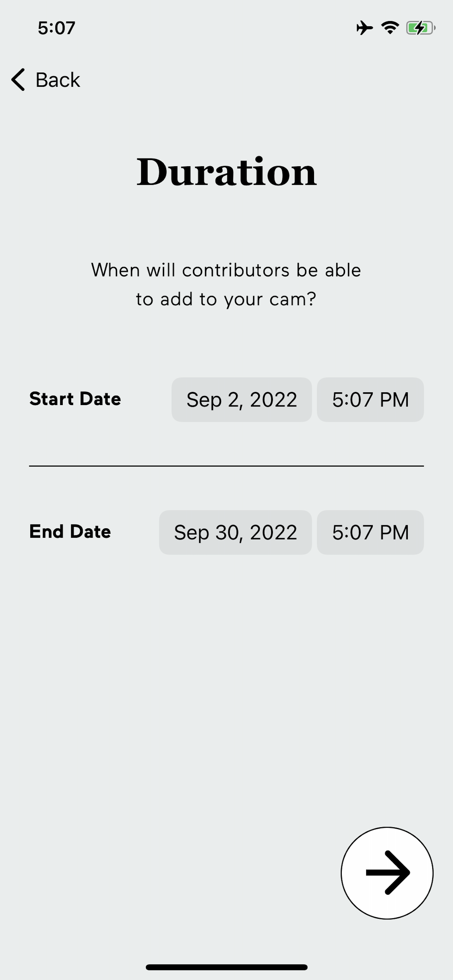453x980 pixels.
Task: Tap the lightning bolt on battery indicator
Action: [x=420, y=28]
